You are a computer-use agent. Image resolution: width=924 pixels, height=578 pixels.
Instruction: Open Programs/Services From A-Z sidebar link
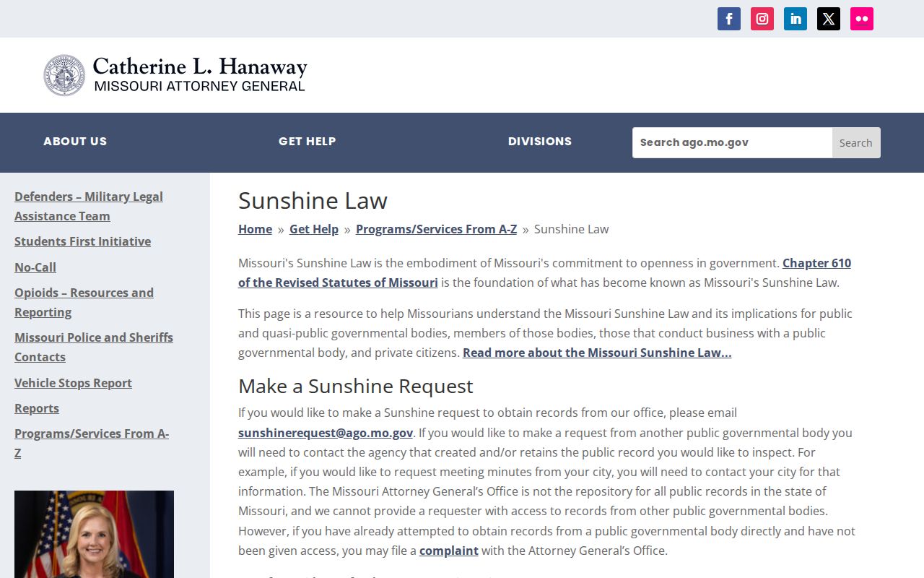(x=92, y=443)
